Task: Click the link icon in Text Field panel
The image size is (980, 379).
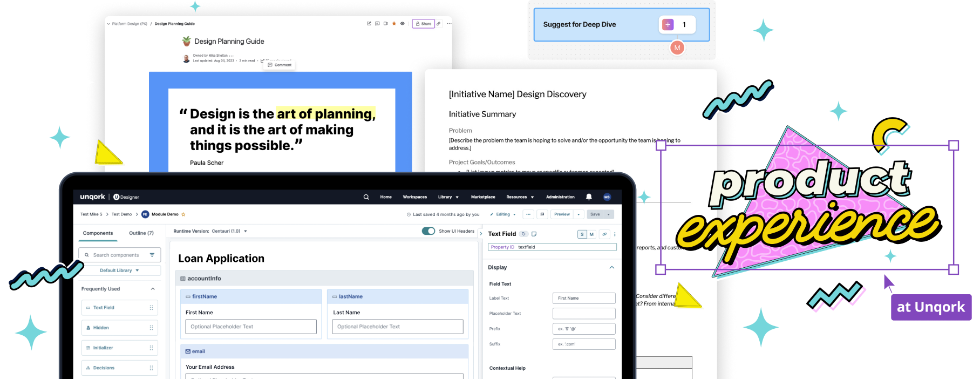Action: click(x=604, y=234)
